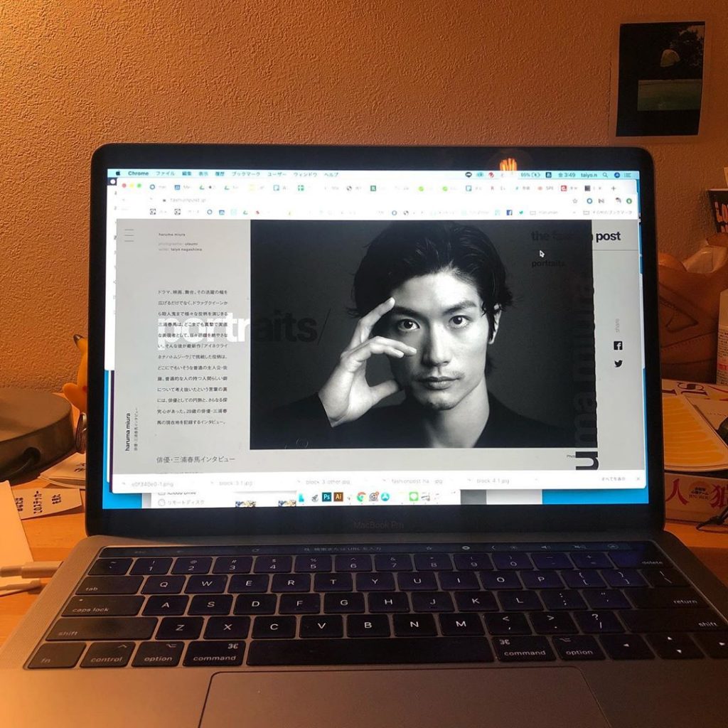Open the Chrome menu in the menu bar
Viewport: 728px width, 728px height.
tap(138, 173)
